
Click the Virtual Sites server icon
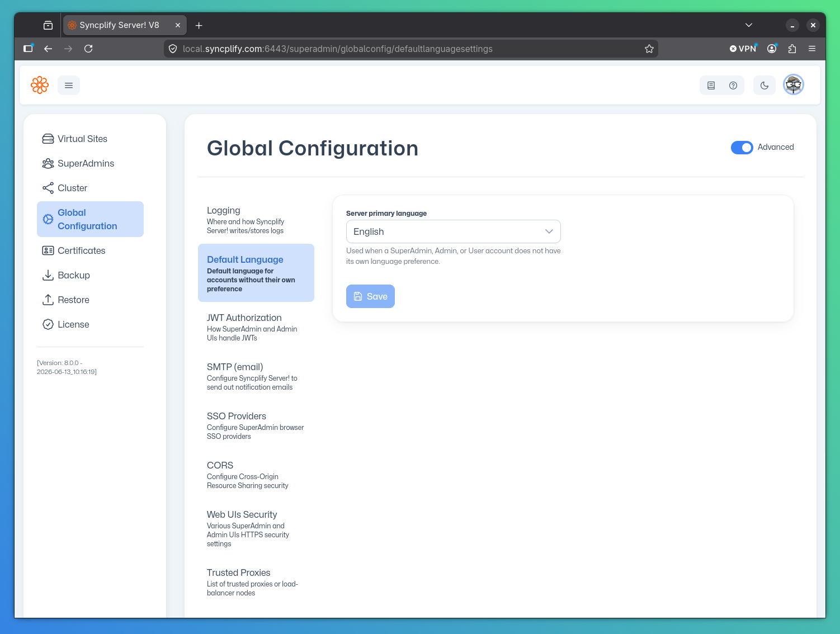[x=48, y=139]
